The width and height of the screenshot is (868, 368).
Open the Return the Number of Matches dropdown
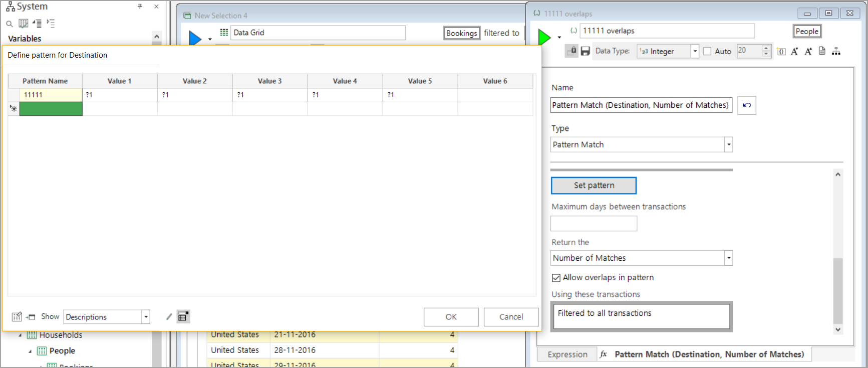pyautogui.click(x=729, y=258)
